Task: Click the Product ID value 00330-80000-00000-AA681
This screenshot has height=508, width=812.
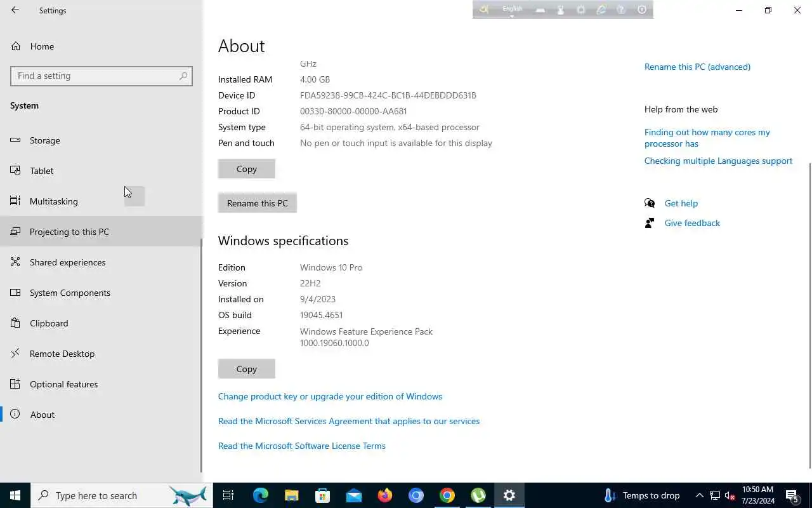Action: point(353,111)
